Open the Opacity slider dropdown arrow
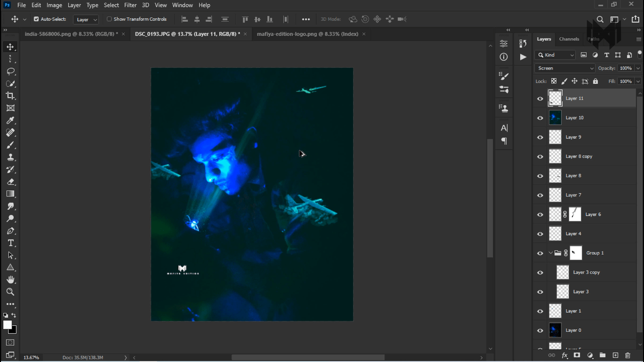The image size is (644, 362). 638,68
